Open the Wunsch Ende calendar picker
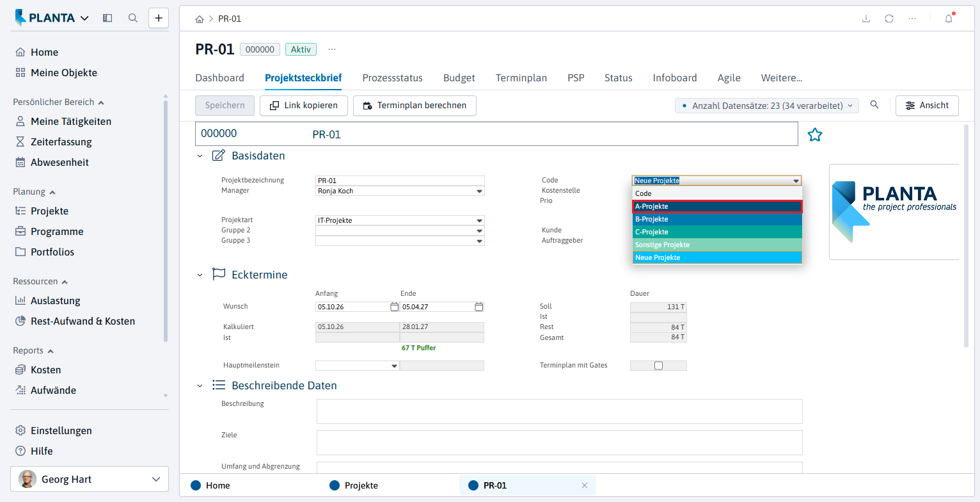 tap(478, 307)
